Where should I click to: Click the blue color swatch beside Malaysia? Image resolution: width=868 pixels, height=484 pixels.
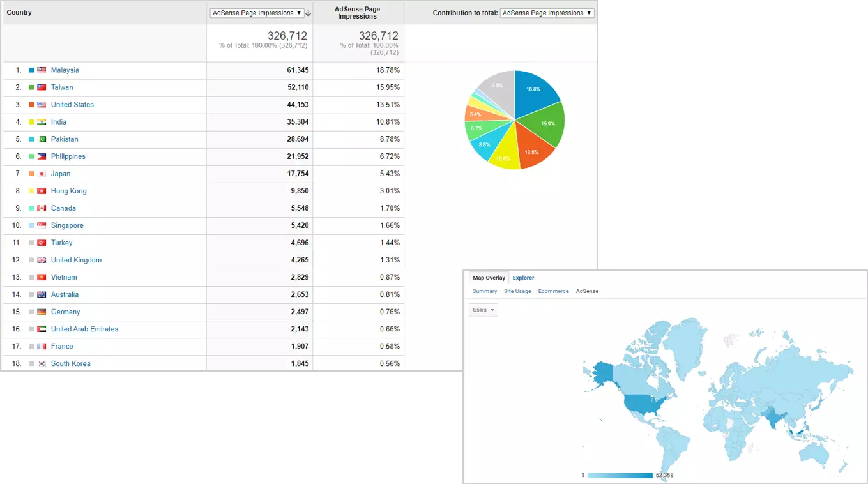click(31, 70)
